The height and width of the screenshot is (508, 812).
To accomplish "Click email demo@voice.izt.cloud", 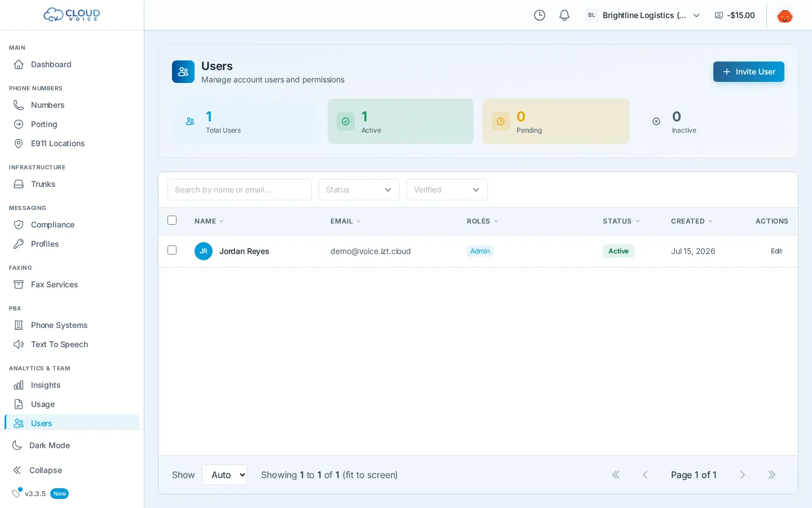I will coord(370,251).
